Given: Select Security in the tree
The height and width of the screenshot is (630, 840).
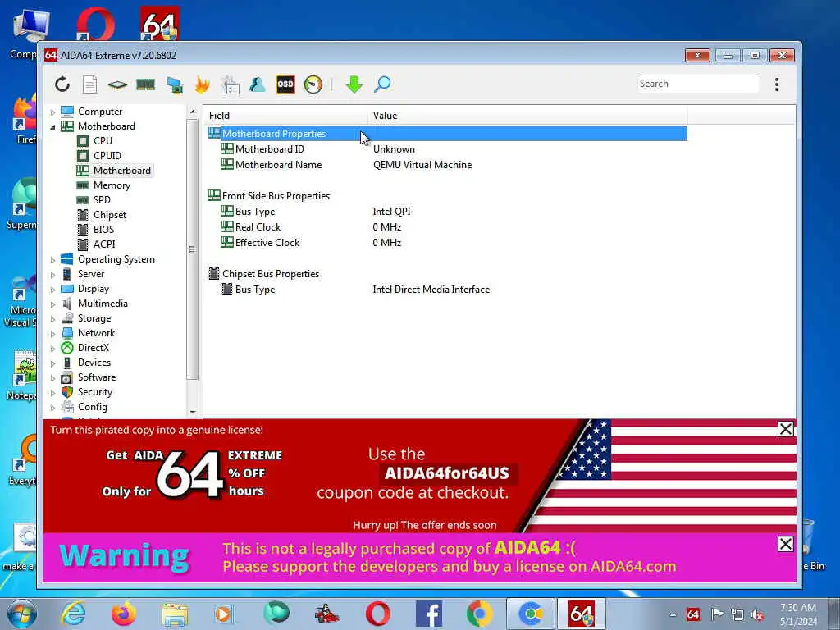Looking at the screenshot, I should point(95,392).
